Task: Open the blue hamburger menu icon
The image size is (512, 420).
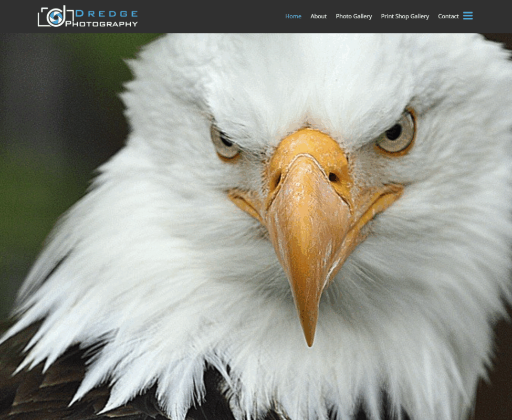Action: pyautogui.click(x=468, y=16)
